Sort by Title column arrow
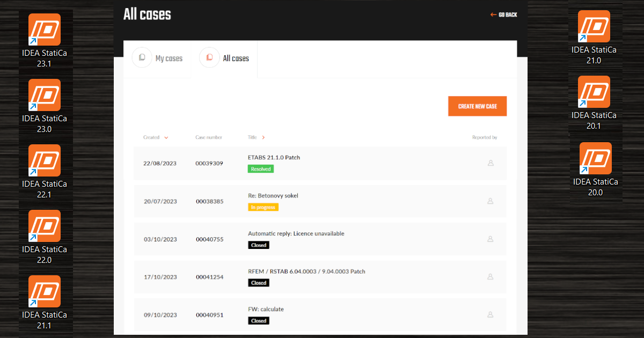Viewport: 644px width, 338px height. (264, 138)
